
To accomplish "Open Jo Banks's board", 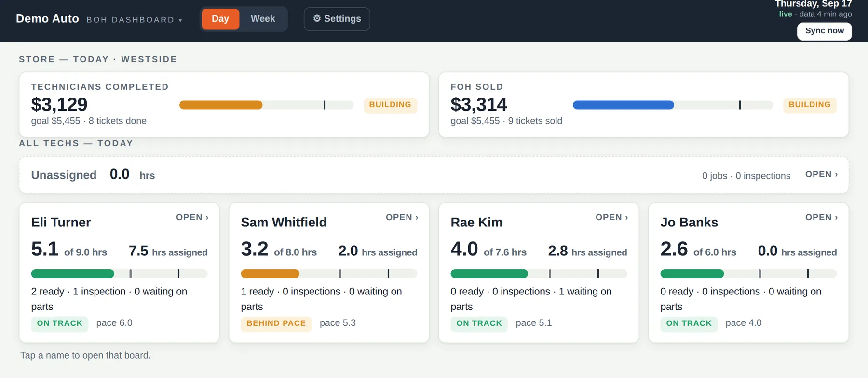I will point(822,217).
